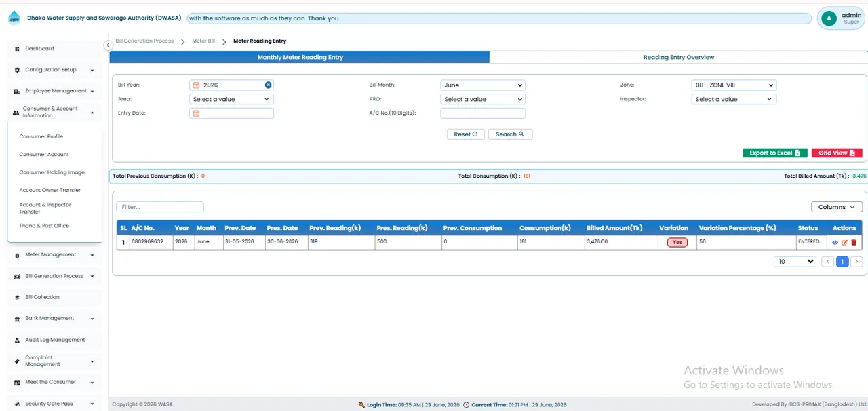Open Consumer Account in the sidebar
The width and height of the screenshot is (868, 411).
pyautogui.click(x=44, y=155)
